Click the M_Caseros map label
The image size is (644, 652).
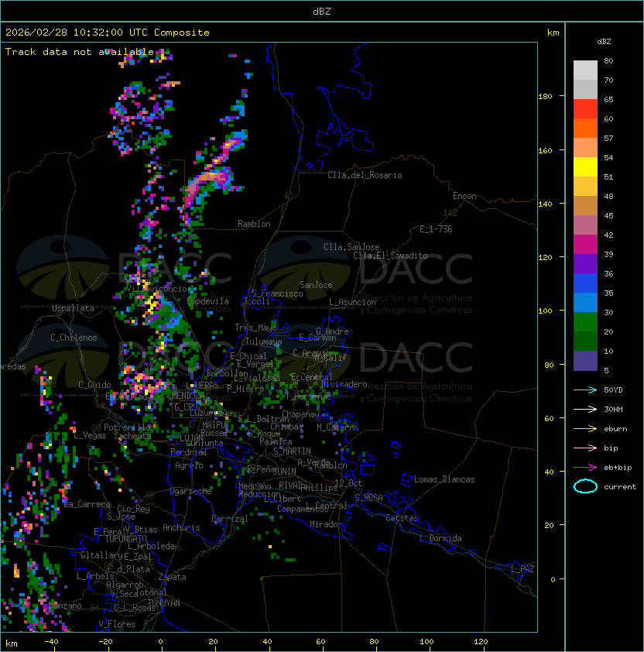tap(337, 427)
